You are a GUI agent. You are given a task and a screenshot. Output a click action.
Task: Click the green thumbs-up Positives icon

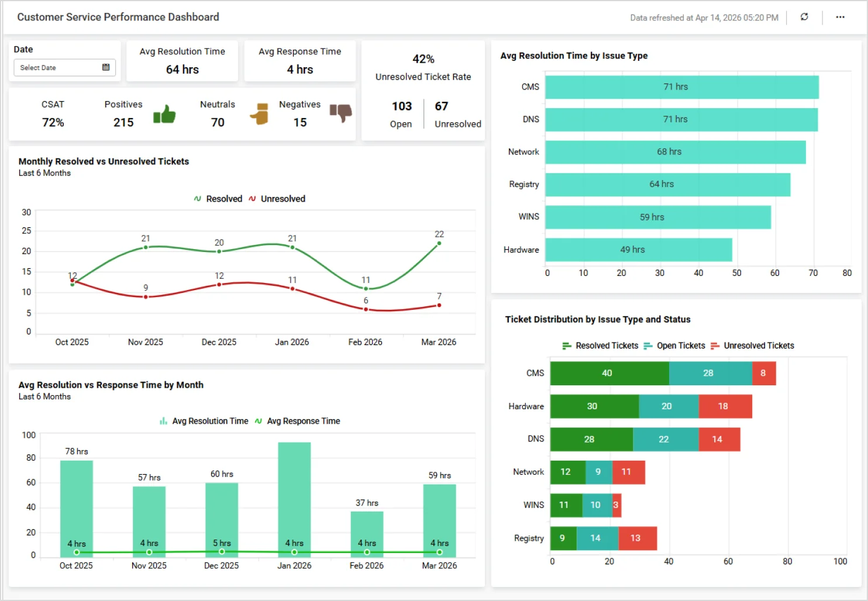click(164, 115)
